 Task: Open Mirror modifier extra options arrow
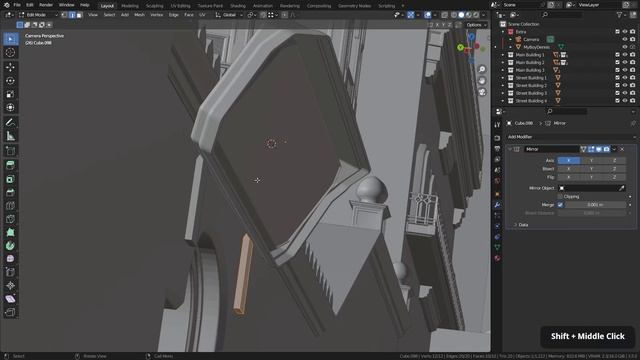tap(614, 149)
